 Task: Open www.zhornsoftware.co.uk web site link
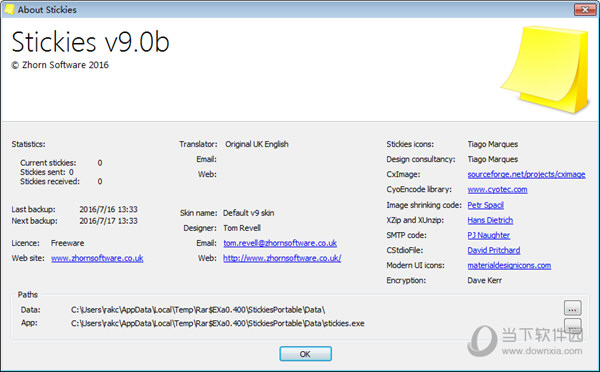(x=97, y=258)
